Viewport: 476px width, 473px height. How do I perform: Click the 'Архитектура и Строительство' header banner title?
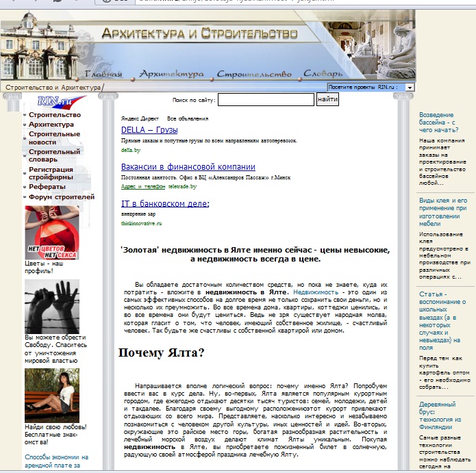click(199, 33)
